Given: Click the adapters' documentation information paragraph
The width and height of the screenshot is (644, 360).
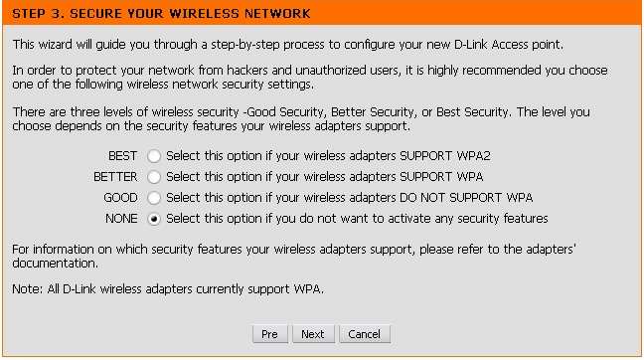Looking at the screenshot, I should (x=294, y=257).
